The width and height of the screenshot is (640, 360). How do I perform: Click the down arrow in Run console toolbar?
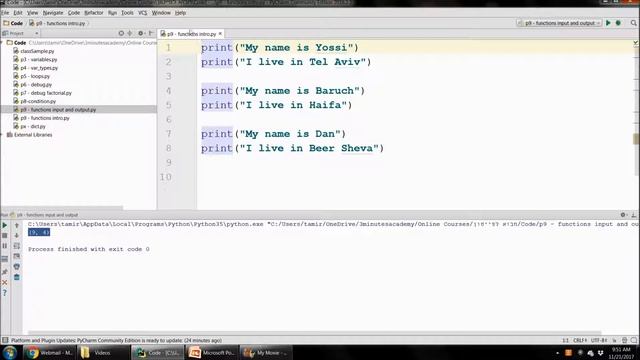(x=17, y=236)
